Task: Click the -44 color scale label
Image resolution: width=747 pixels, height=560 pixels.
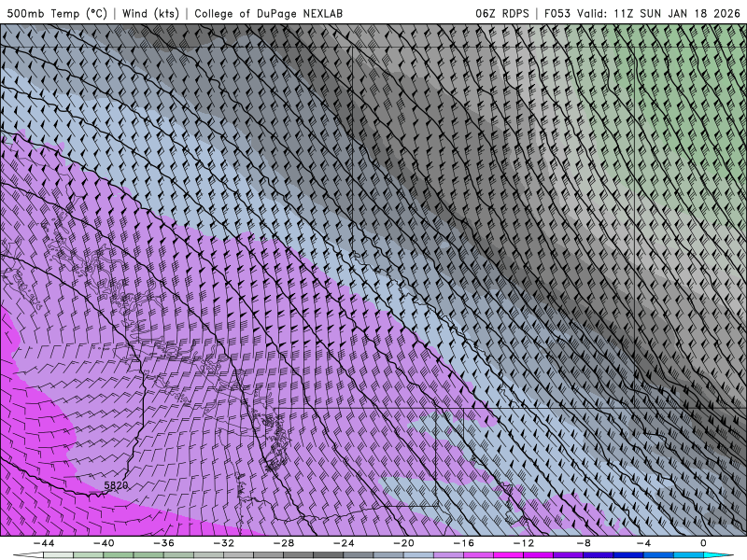Action: (x=44, y=543)
